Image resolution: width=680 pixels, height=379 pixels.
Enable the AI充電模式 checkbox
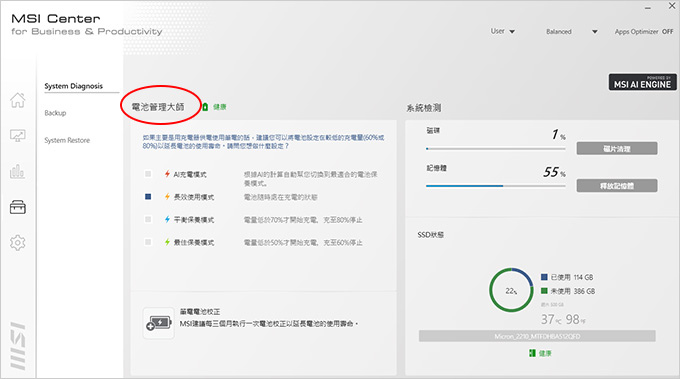pos(148,174)
